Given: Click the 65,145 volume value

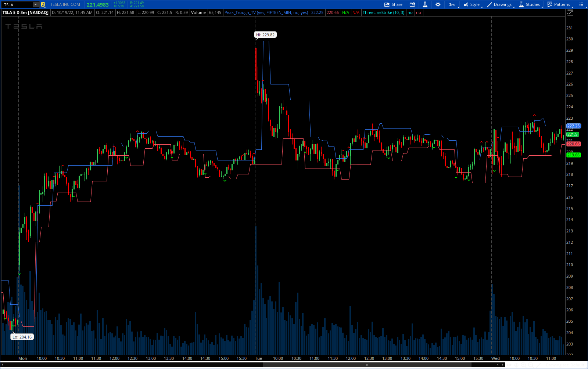Looking at the screenshot, I should (215, 12).
